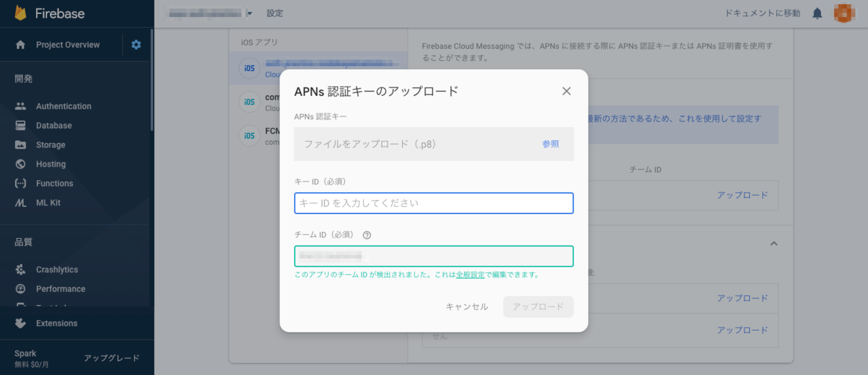Browse for .p8 file with 参照
This screenshot has height=375, width=868.
550,144
